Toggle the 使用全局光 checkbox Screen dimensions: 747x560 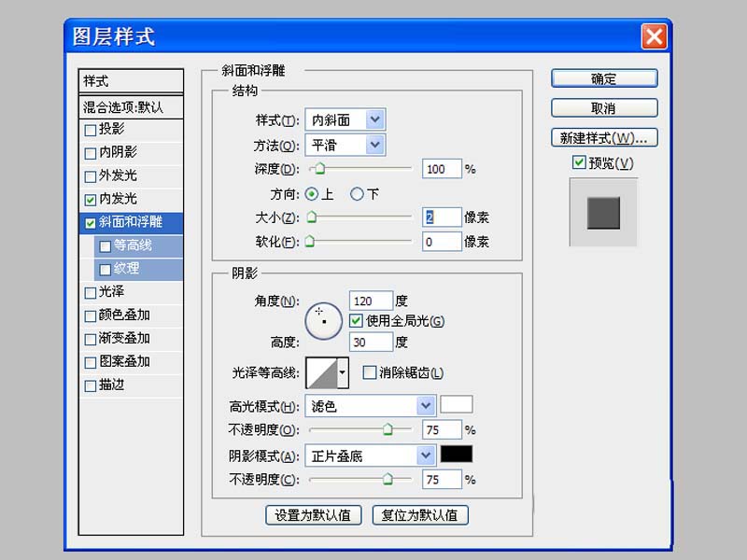click(x=356, y=321)
